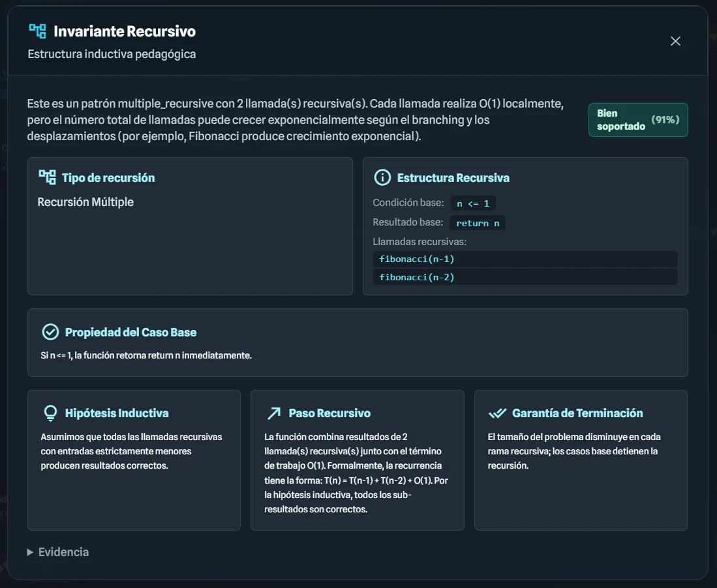The image size is (717, 588).
Task: Click the Hipótesis Inductiva heading
Action: [x=117, y=413]
